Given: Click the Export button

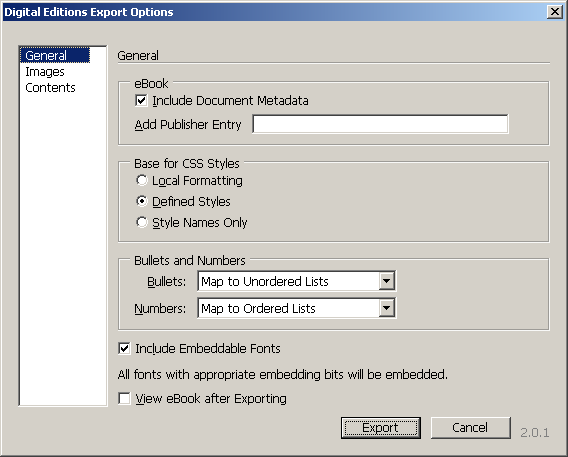Looking at the screenshot, I should tap(381, 428).
